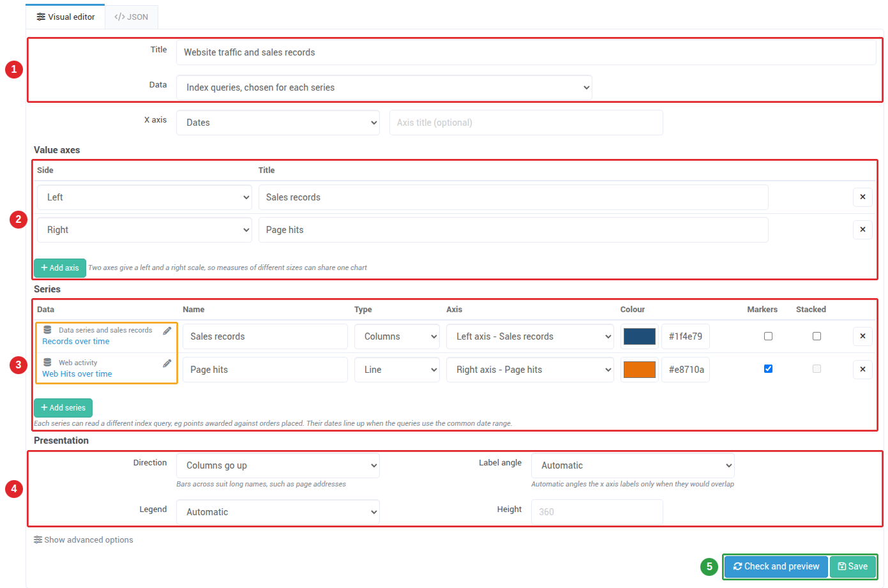Click the X axis title optional field
The width and height of the screenshot is (888, 588).
point(526,123)
